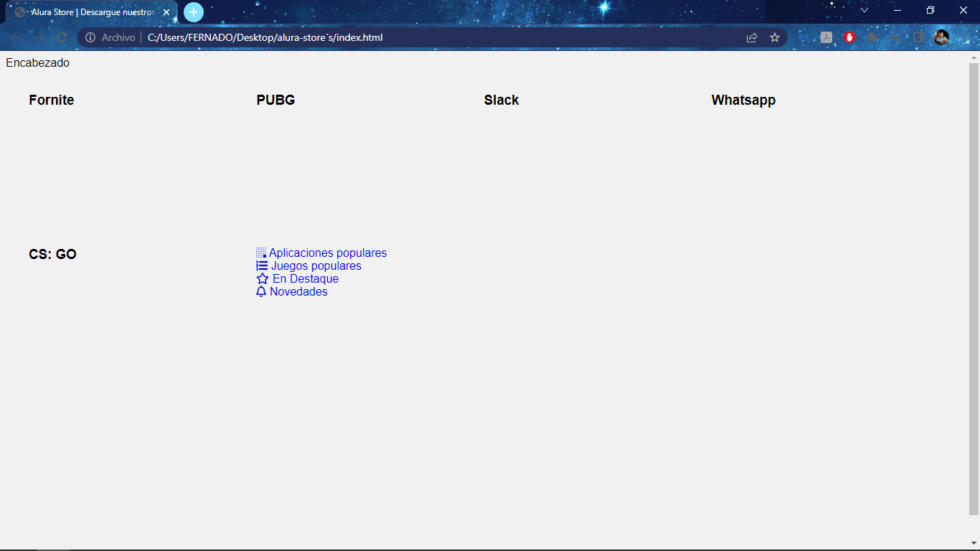Click the grid icon beside Aplicaciones populares
Screen dimensions: 980x551
point(261,253)
